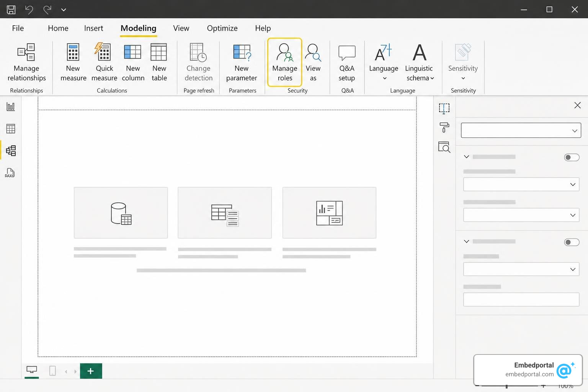
Task: Select import data from database card
Action: [x=121, y=213]
